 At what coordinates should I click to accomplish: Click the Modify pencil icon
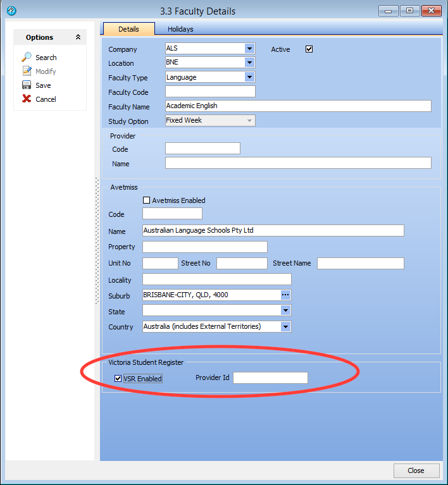point(27,71)
